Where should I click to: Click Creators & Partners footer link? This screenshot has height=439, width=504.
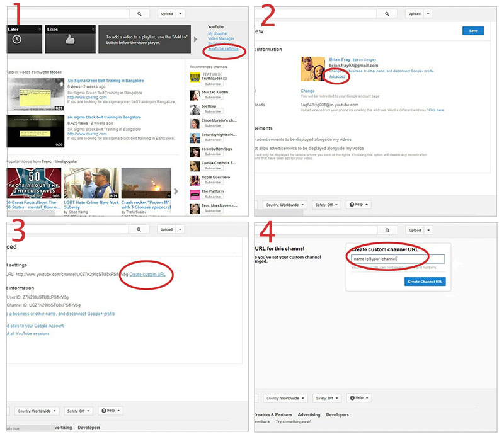tap(273, 415)
